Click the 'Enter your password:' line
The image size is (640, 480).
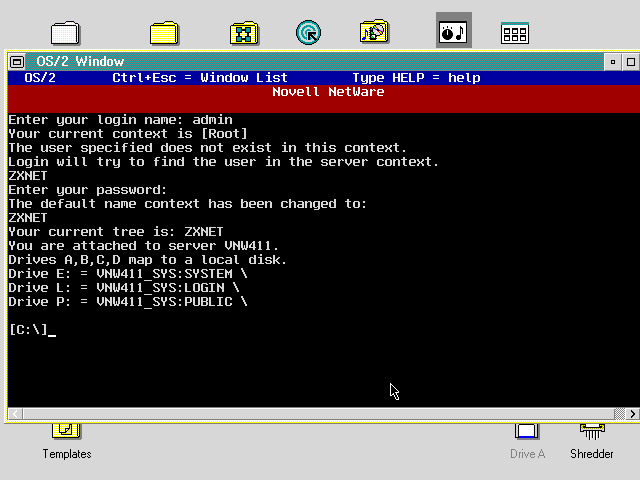(88, 190)
